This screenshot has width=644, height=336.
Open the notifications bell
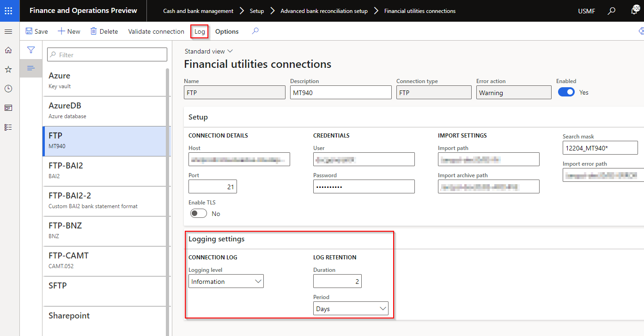pos(634,11)
